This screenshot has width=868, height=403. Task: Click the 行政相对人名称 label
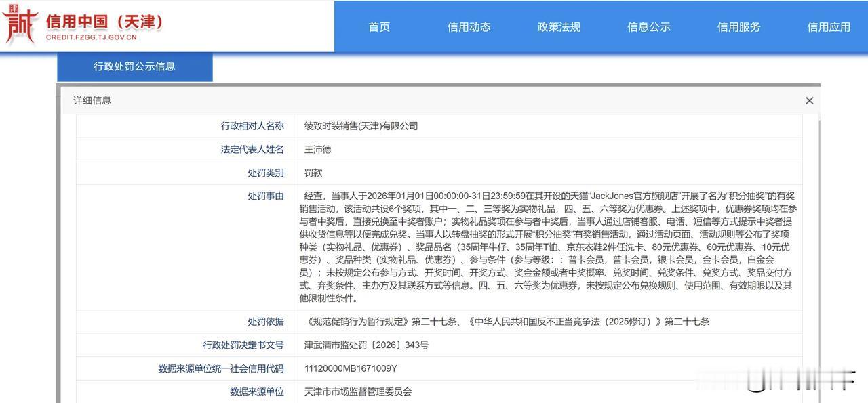pyautogui.click(x=252, y=126)
